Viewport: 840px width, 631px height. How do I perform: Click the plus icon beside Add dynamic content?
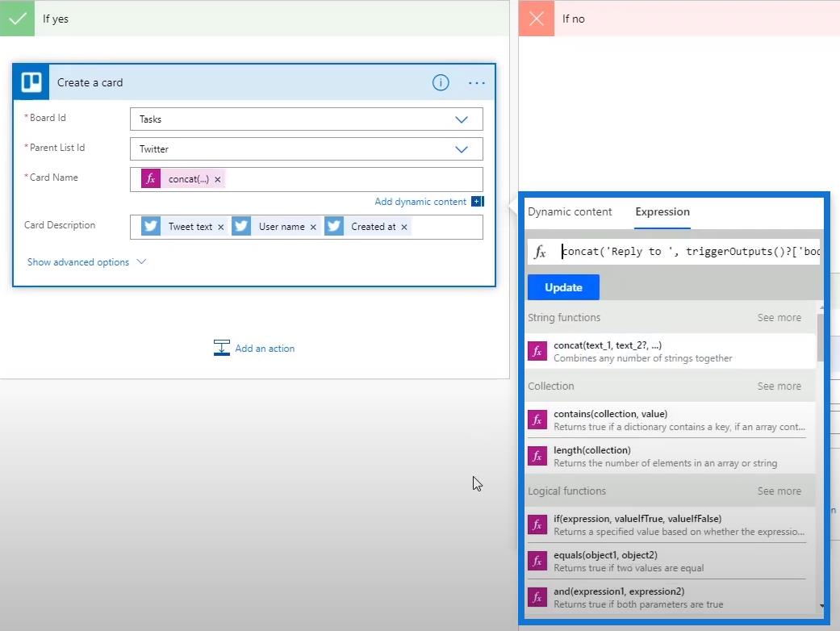tap(478, 202)
